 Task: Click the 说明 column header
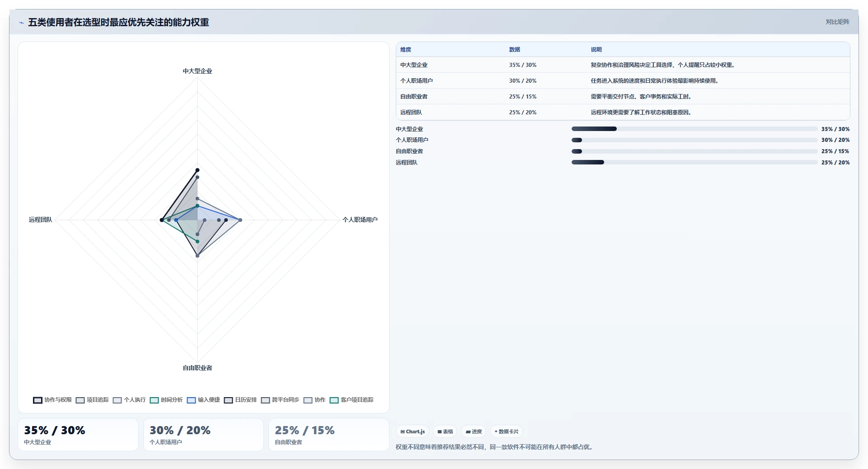pyautogui.click(x=596, y=50)
